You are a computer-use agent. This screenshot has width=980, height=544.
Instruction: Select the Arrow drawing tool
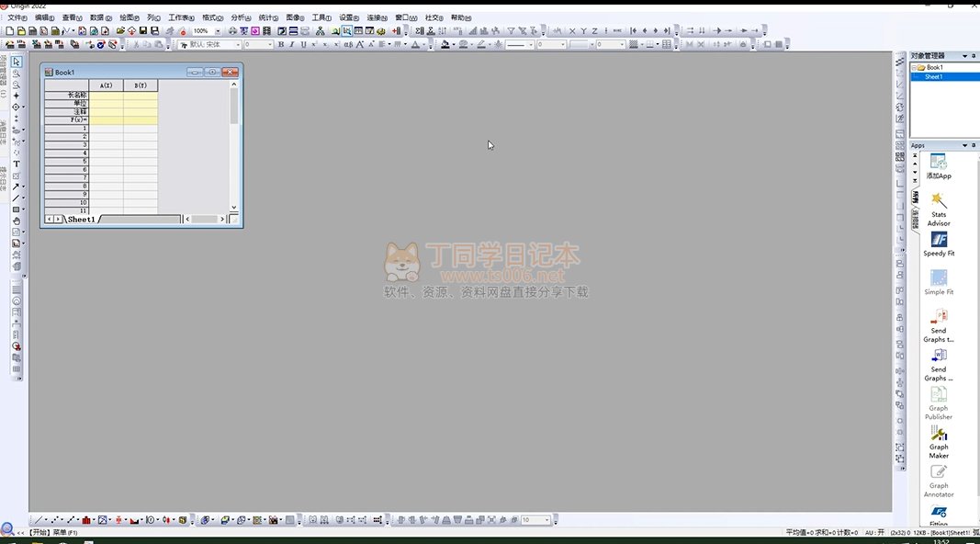[x=17, y=187]
